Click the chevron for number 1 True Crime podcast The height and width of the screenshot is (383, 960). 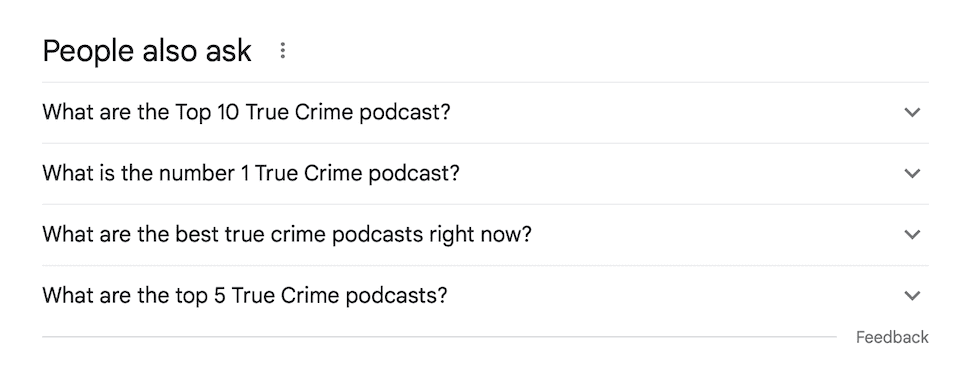[x=912, y=174]
